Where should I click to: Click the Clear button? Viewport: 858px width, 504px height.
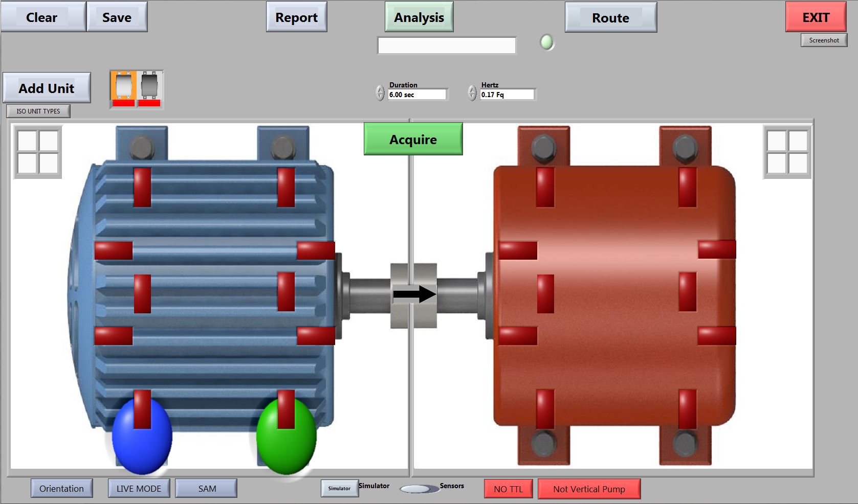pyautogui.click(x=43, y=17)
